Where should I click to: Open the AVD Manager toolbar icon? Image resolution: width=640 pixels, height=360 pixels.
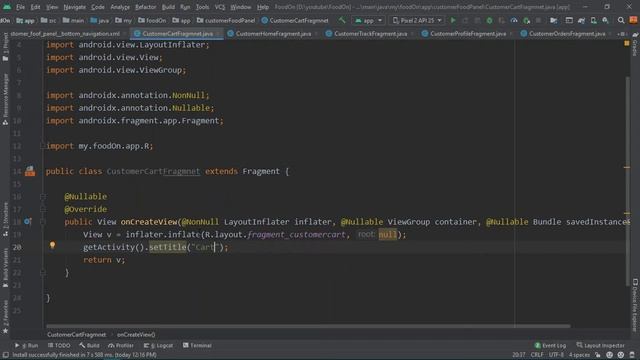[593, 20]
